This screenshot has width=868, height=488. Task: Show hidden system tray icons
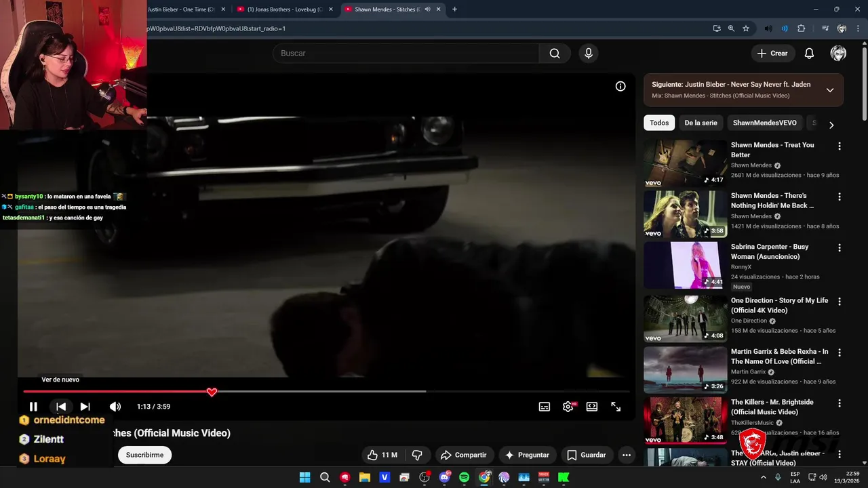click(764, 477)
